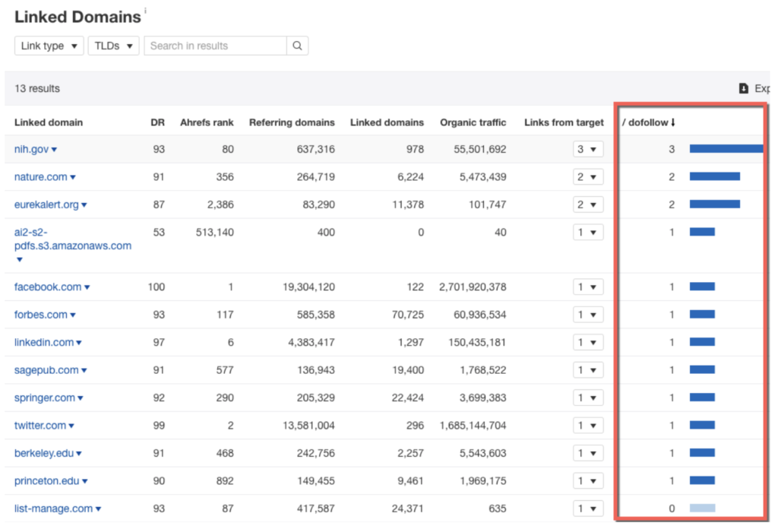Sort by Referring domains column header
The image size is (778, 532).
point(292,122)
